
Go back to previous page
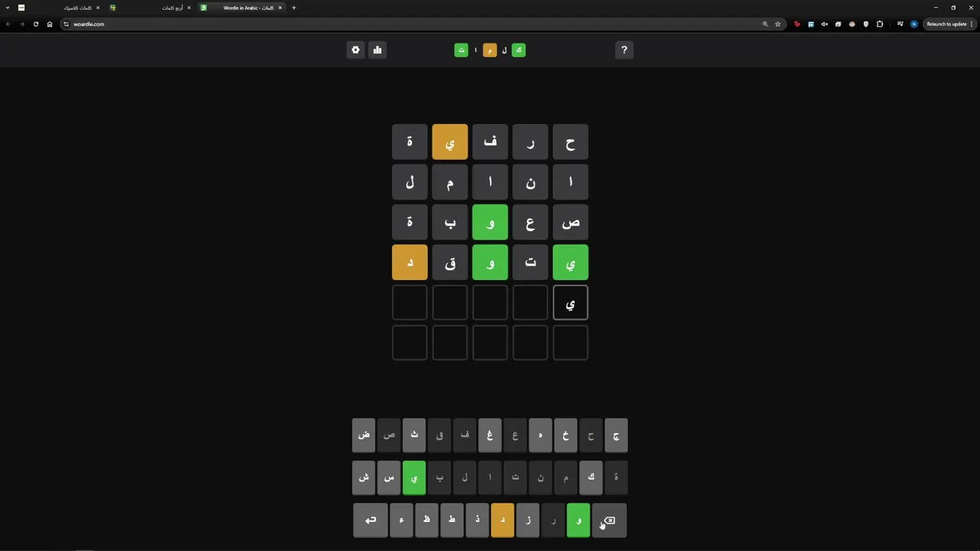click(x=8, y=24)
